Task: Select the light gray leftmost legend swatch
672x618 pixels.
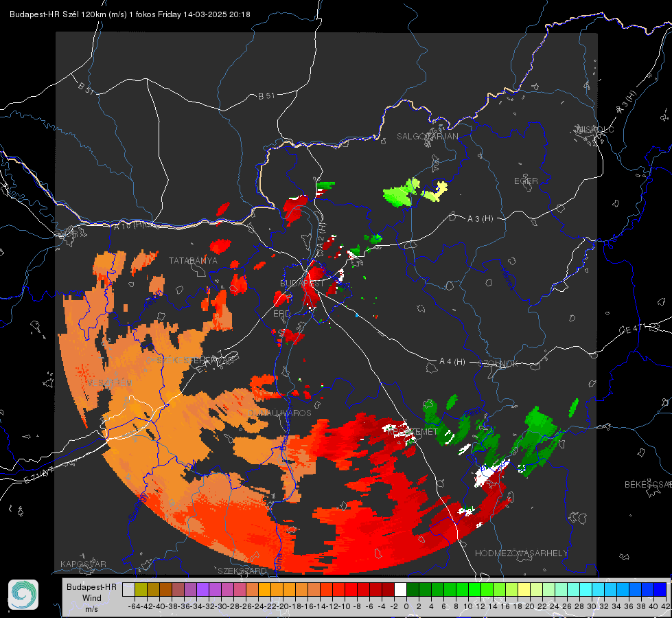Action: (128, 589)
